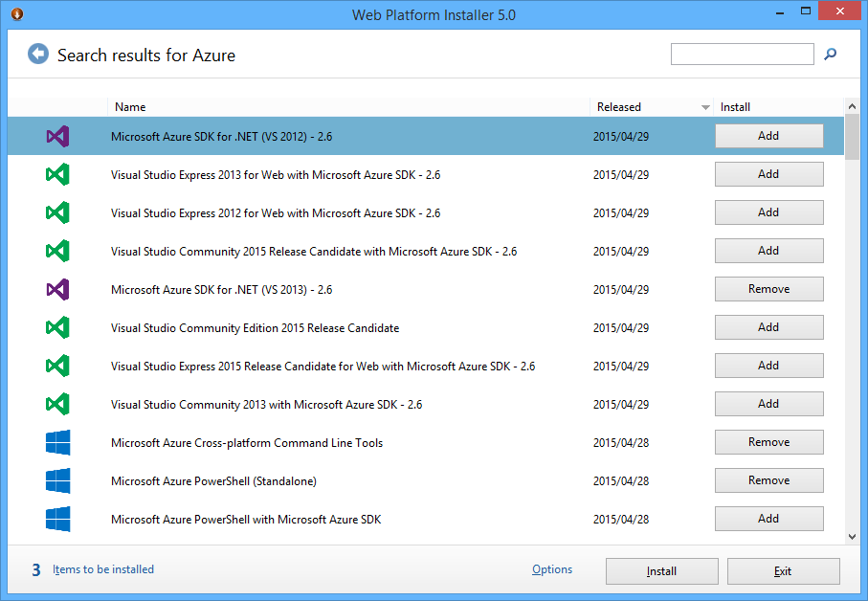Remove Microsoft Azure PowerShell (Standalone) from install list

click(768, 480)
